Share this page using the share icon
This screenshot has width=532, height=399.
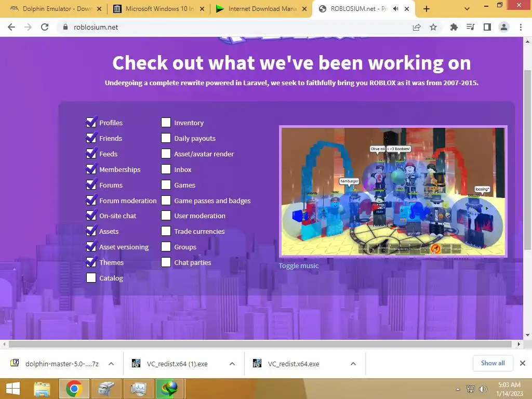[x=417, y=27]
